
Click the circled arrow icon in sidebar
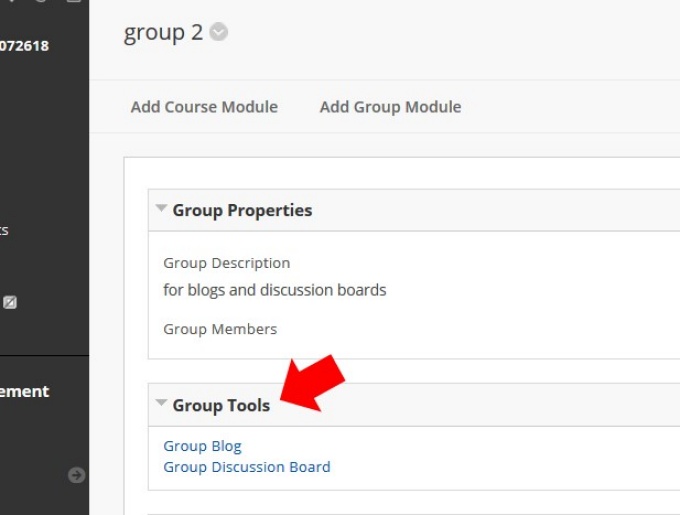point(76,475)
